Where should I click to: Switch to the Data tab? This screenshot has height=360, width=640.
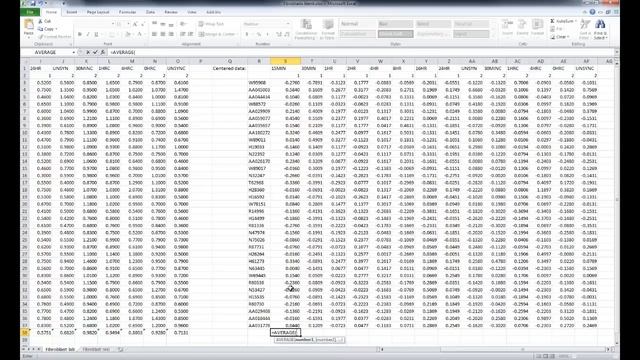tap(150, 12)
